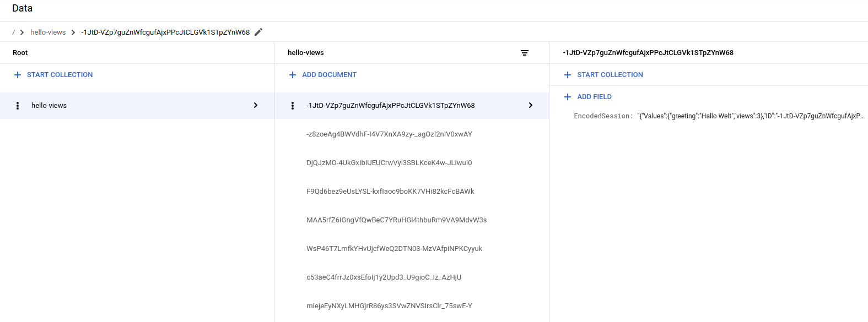Viewport: 868px width, 322px height.
Task: Click the EncodedSession field value
Action: (x=750, y=116)
